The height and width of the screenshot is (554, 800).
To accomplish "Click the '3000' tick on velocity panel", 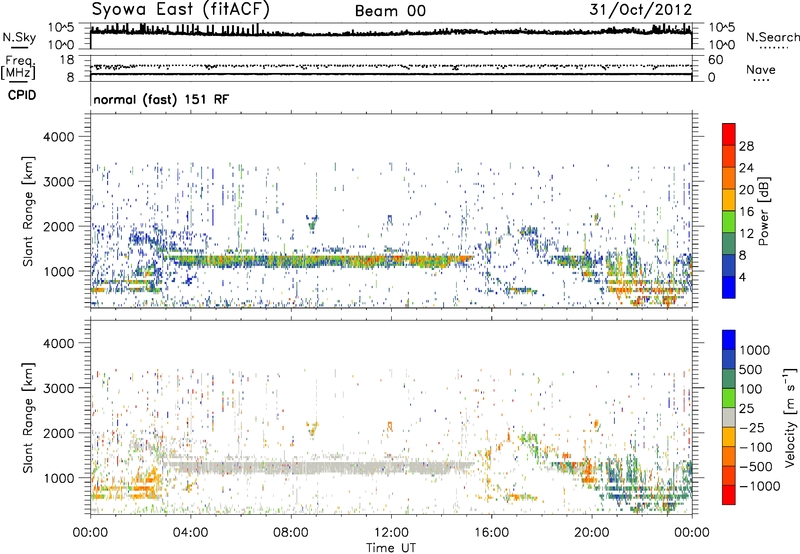I will [58, 388].
